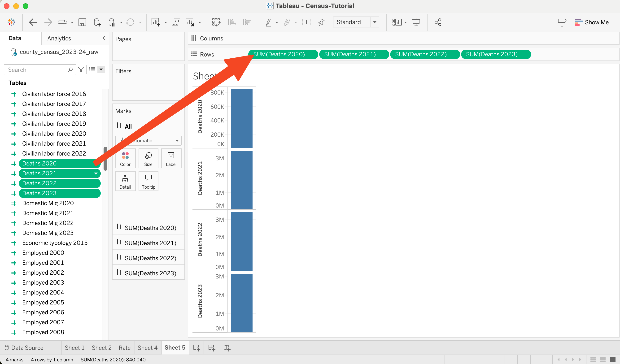Open the Replay animation speed dropdown arrow
The height and width of the screenshot is (364, 620).
(x=72, y=22)
